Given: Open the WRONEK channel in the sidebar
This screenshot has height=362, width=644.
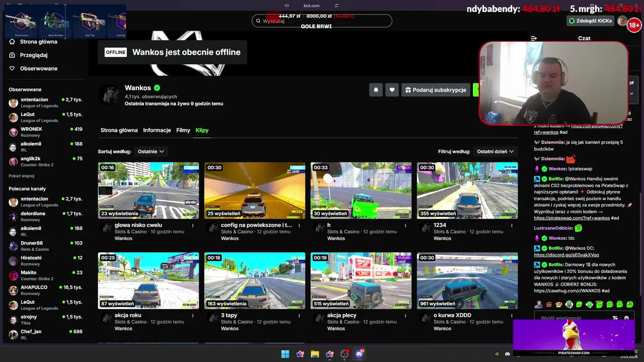Looking at the screenshot, I should pyautogui.click(x=45, y=132).
